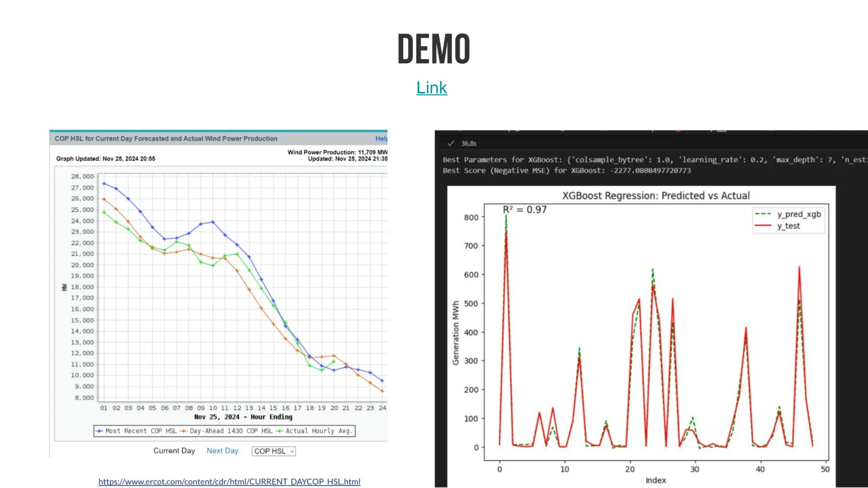The height and width of the screenshot is (488, 868).
Task: Click the Best Score Negative MSE output line
Action: (566, 170)
